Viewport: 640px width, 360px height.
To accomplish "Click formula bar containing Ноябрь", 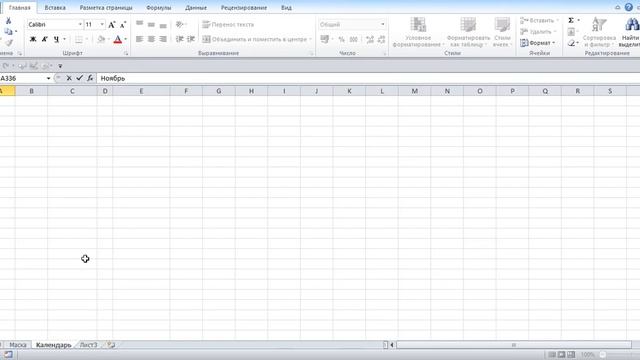I will coord(367,78).
